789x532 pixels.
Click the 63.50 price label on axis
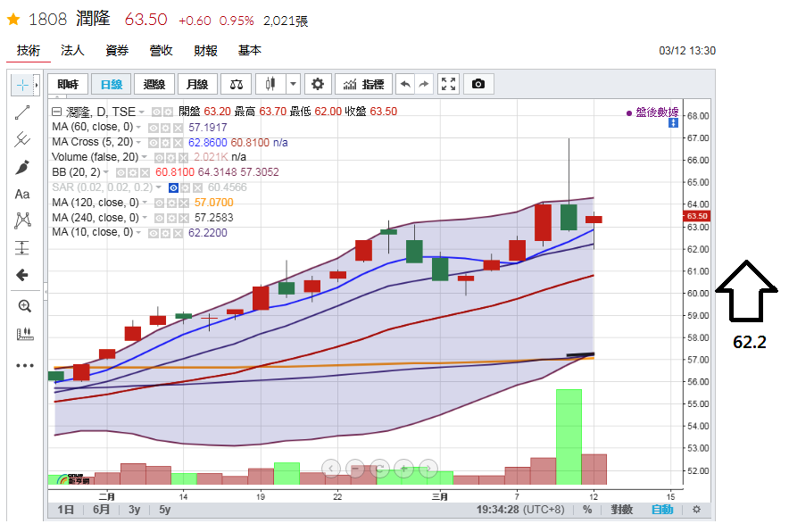(x=697, y=216)
